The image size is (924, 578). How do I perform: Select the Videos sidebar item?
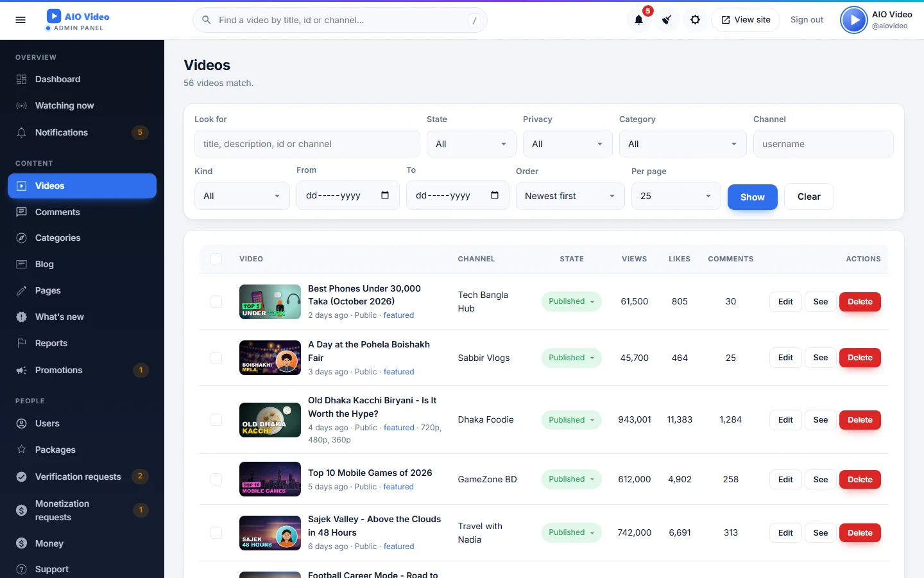[82, 186]
